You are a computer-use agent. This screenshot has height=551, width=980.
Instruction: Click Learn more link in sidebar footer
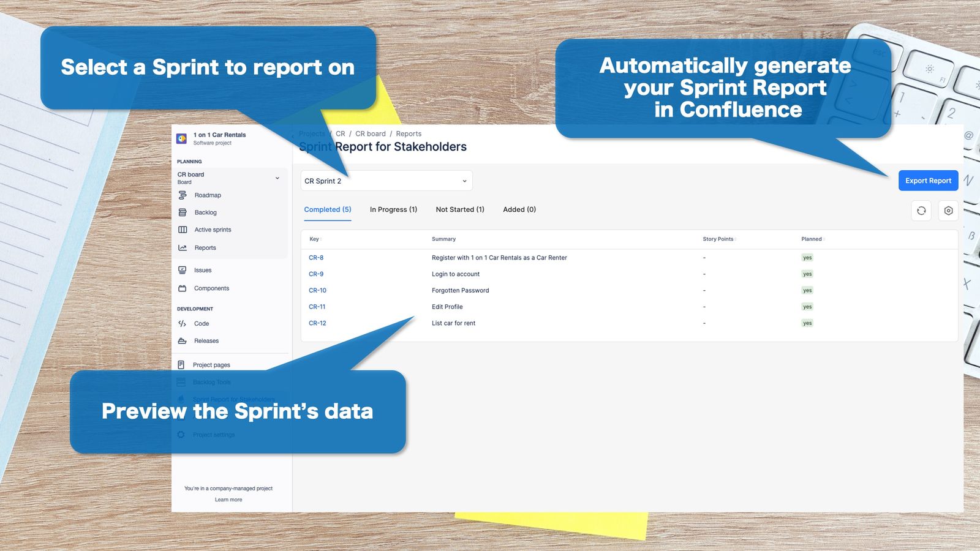[x=228, y=500]
